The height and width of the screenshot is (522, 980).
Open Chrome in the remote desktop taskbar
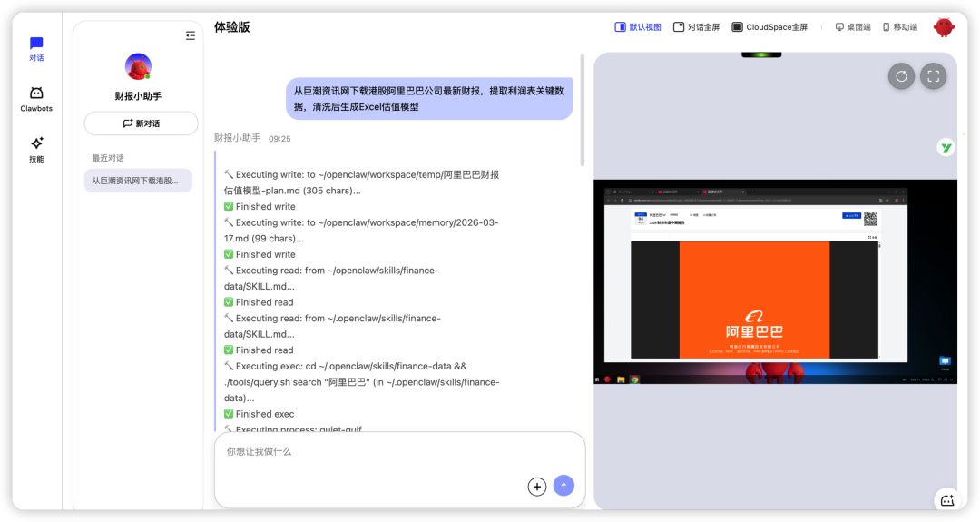[x=634, y=379]
